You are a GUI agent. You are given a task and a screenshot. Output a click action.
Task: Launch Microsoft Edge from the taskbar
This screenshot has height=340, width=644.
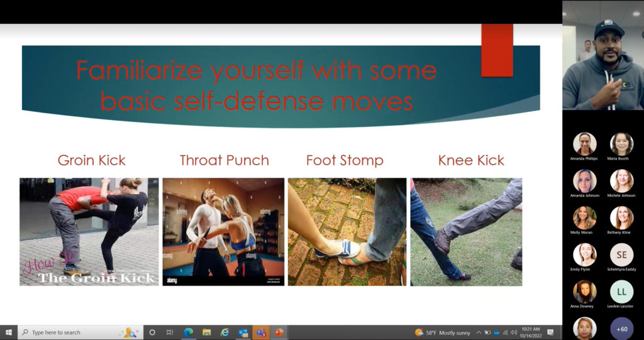point(188,332)
